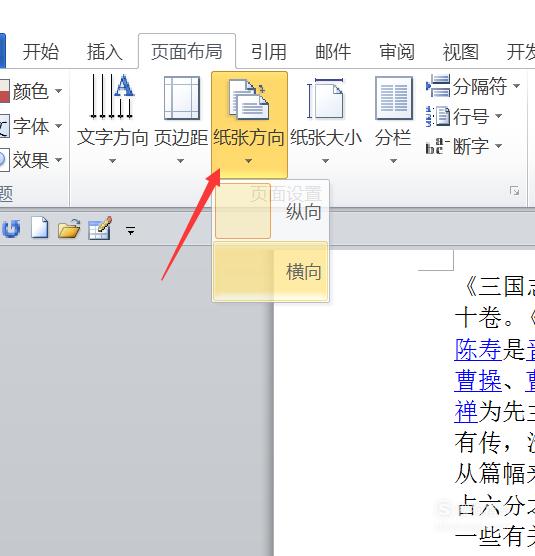Click the text 十卷 in document
535x556 pixels.
tap(478, 317)
